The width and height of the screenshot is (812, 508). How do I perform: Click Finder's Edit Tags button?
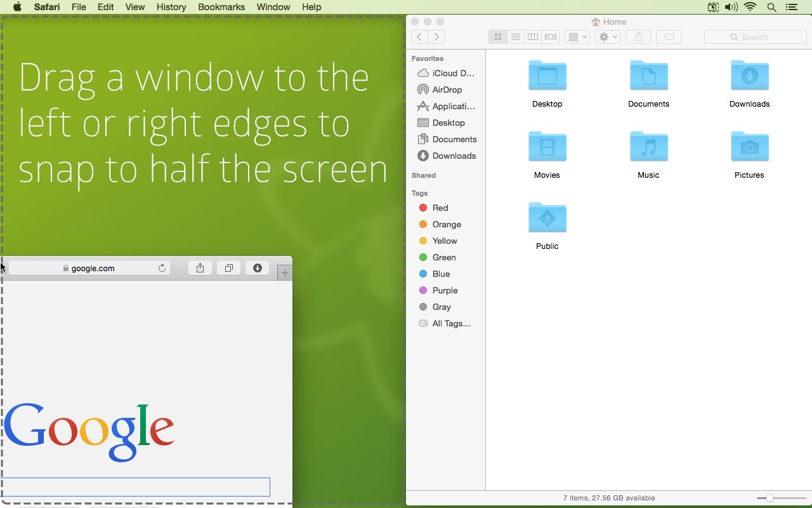tap(669, 37)
